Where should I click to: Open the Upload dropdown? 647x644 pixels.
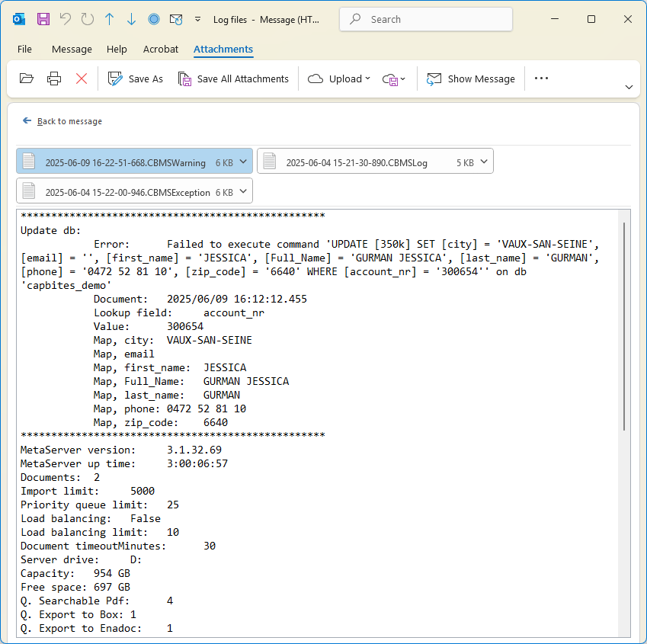pyautogui.click(x=339, y=78)
